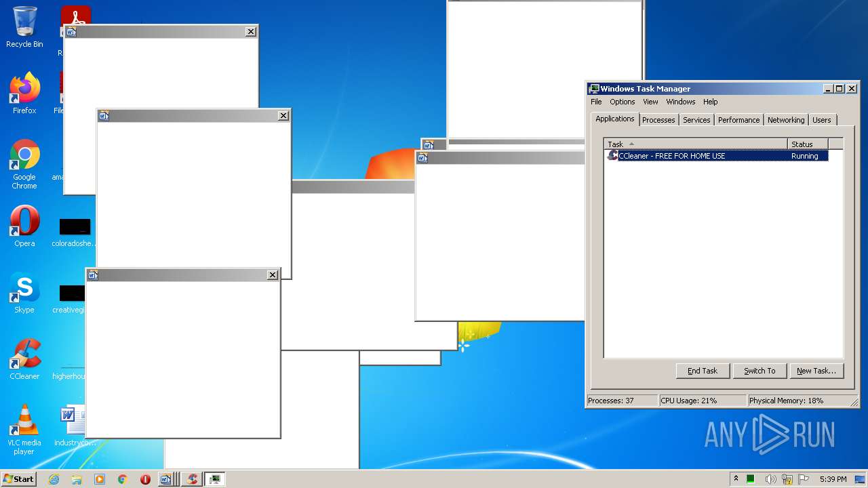The height and width of the screenshot is (488, 868).
Task: Switch to Task Manager in the taskbar
Action: pos(215,479)
